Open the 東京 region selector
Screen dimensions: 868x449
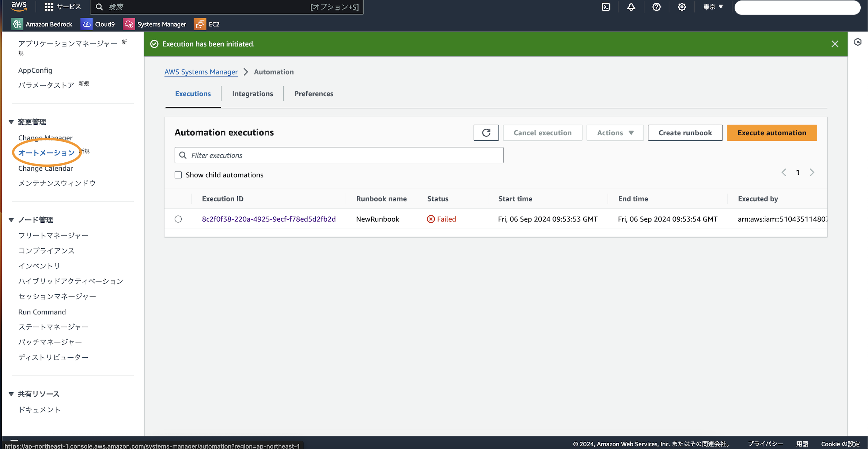tap(712, 7)
